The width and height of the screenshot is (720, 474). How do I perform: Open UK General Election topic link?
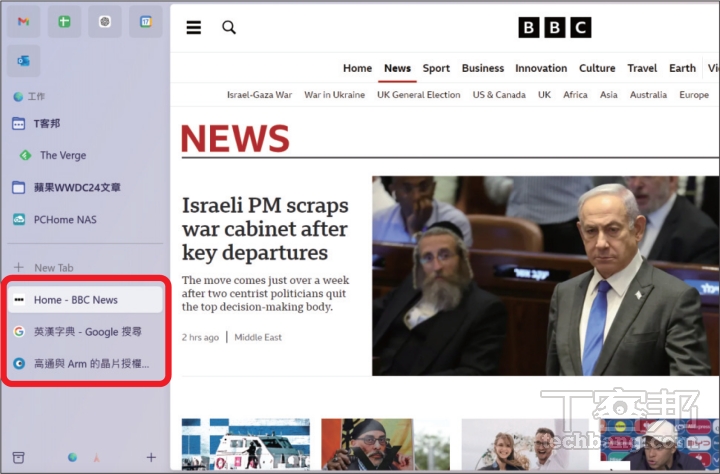click(418, 95)
